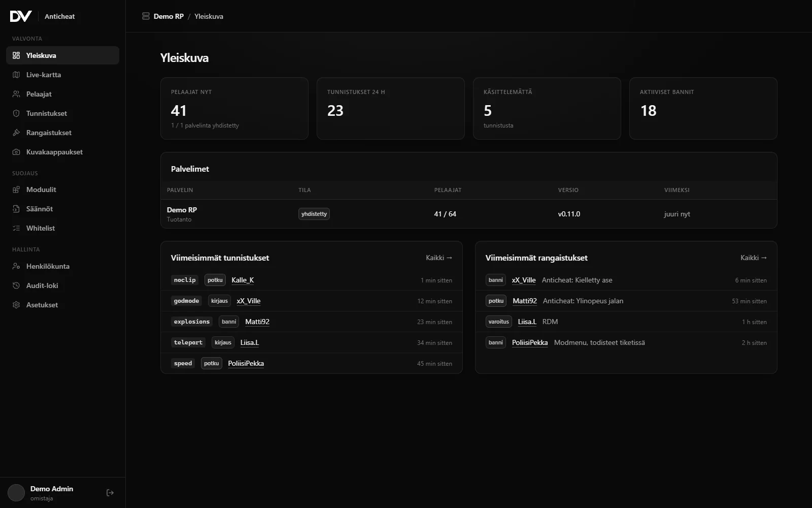Open the Moduulit section

[62, 189]
